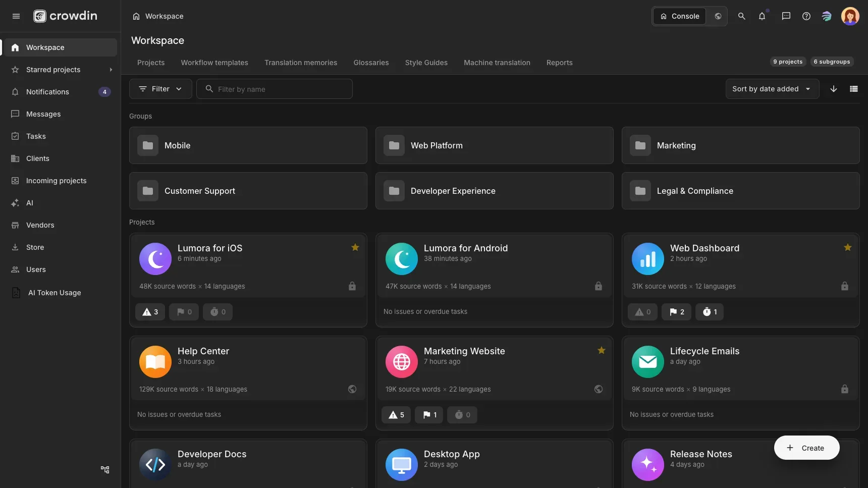This screenshot has height=488, width=868.
Task: Open the hamburger menu icon
Action: tap(16, 16)
